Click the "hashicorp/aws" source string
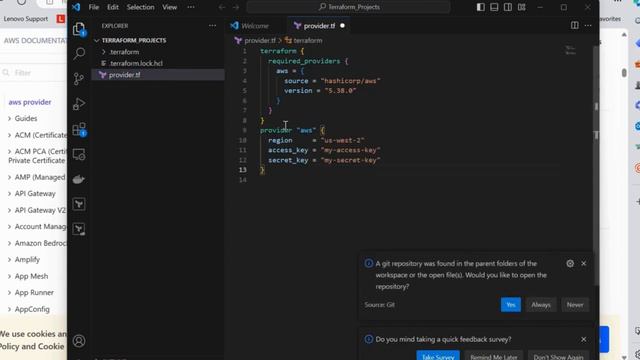The image size is (640, 360). [351, 81]
